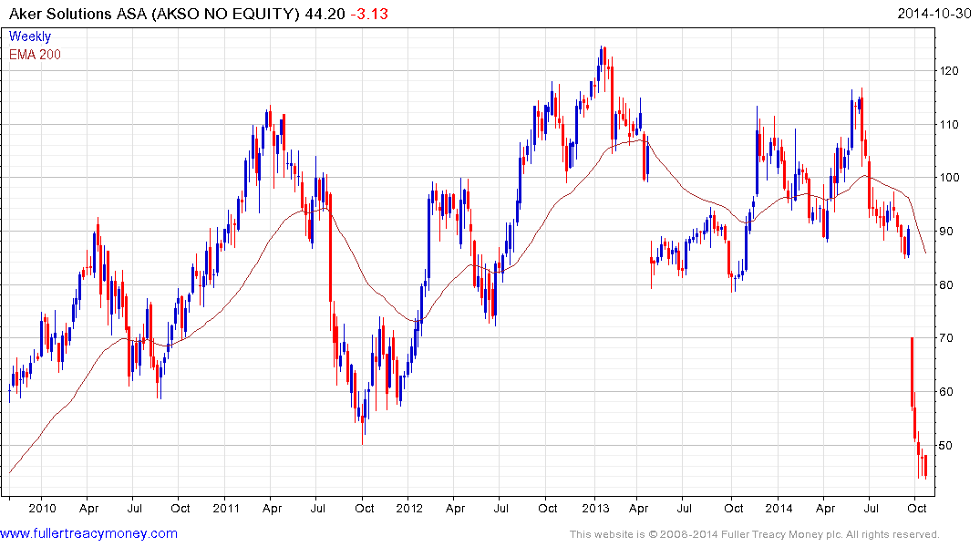Click the 50 price axis label
980x547 pixels.
946,446
